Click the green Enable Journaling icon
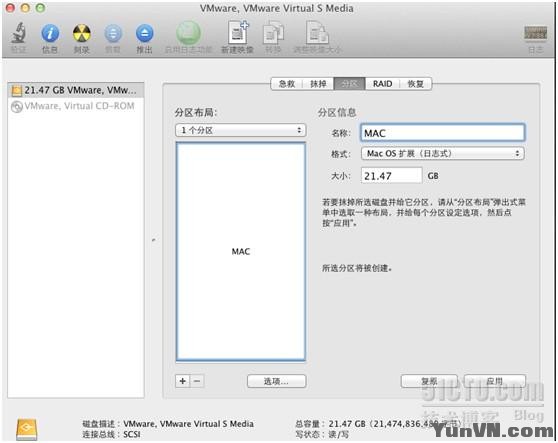The height and width of the screenshot is (443, 558). point(188,33)
